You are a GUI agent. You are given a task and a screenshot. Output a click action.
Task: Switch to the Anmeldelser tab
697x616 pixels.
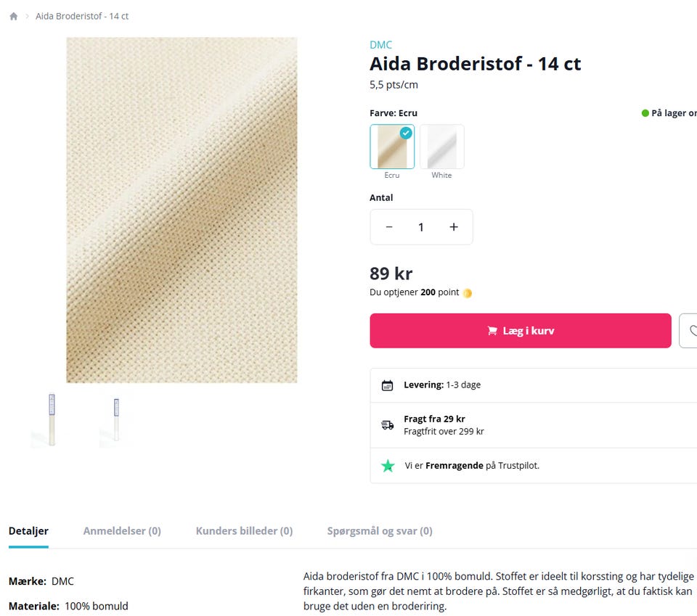pos(122,530)
